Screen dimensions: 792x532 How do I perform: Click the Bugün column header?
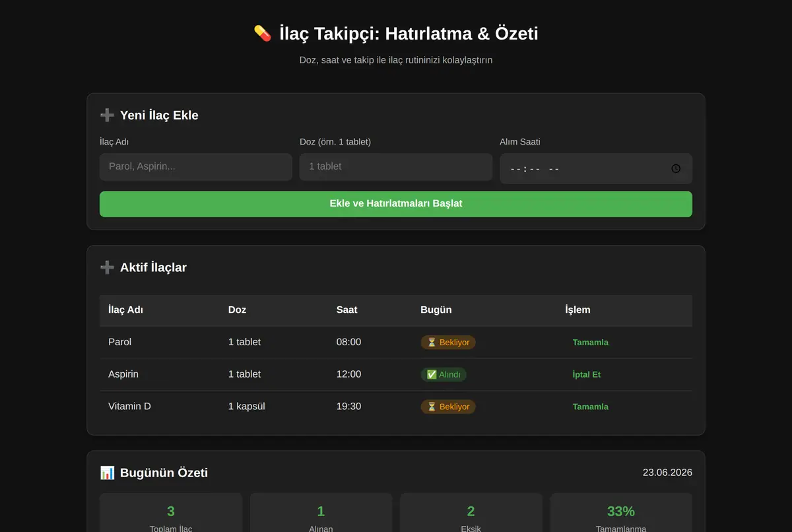436,310
